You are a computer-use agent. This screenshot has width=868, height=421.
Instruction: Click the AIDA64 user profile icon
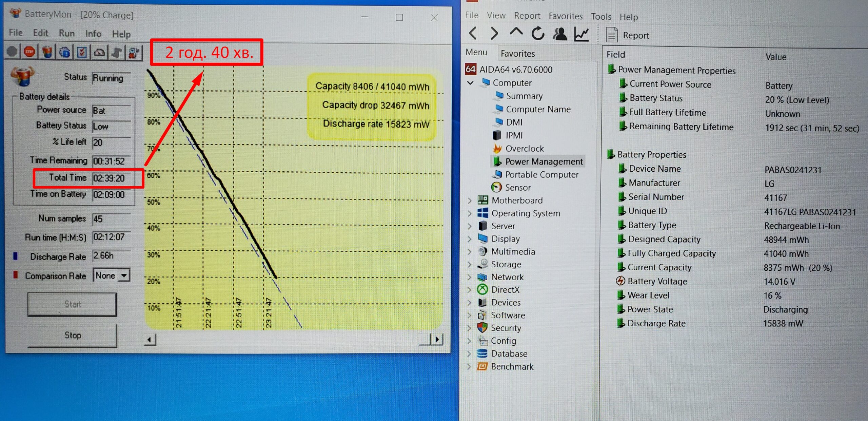coord(559,34)
